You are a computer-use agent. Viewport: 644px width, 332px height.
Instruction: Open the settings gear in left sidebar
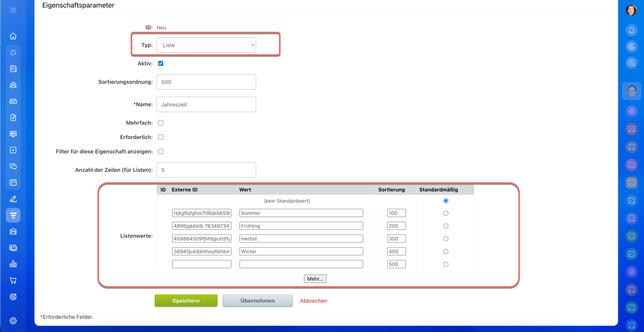coord(13,321)
